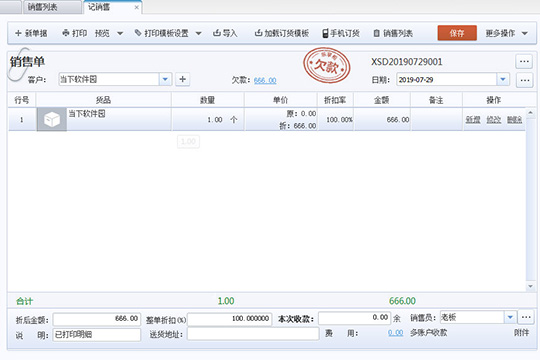The image size is (540, 360).
Task: Click the 附件 attachment button
Action: [x=521, y=333]
